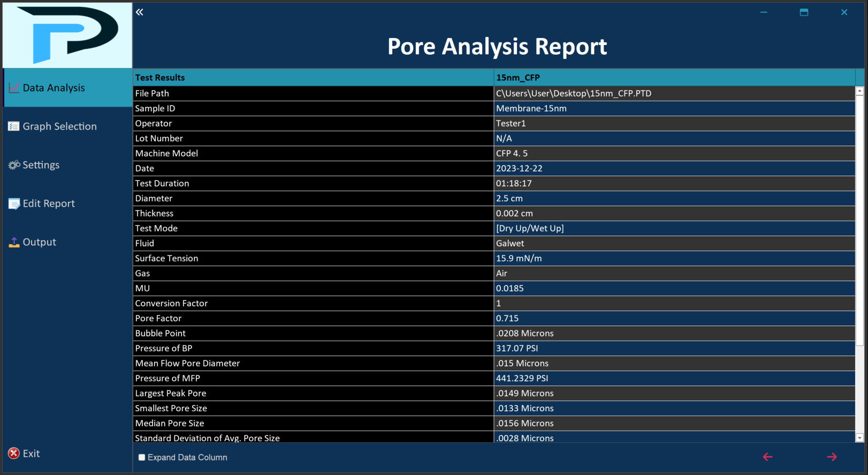
Task: Select the Output label in sidebar
Action: [x=39, y=242]
